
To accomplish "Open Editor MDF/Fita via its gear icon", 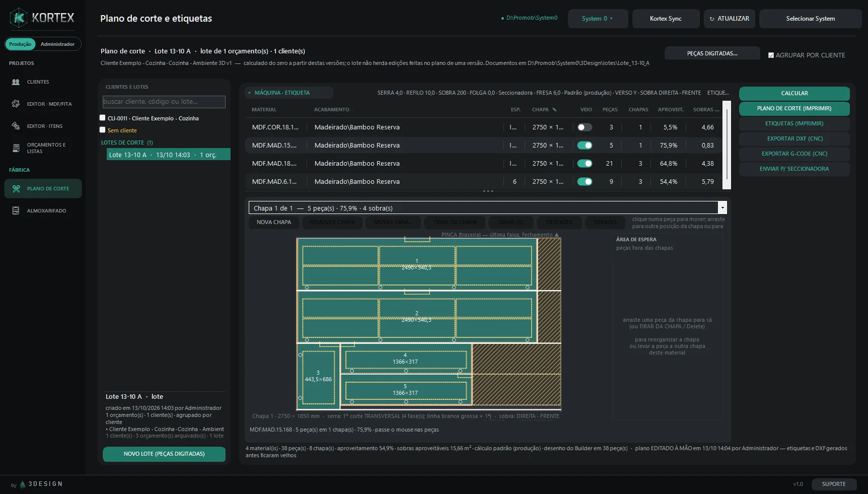I will 16,104.
